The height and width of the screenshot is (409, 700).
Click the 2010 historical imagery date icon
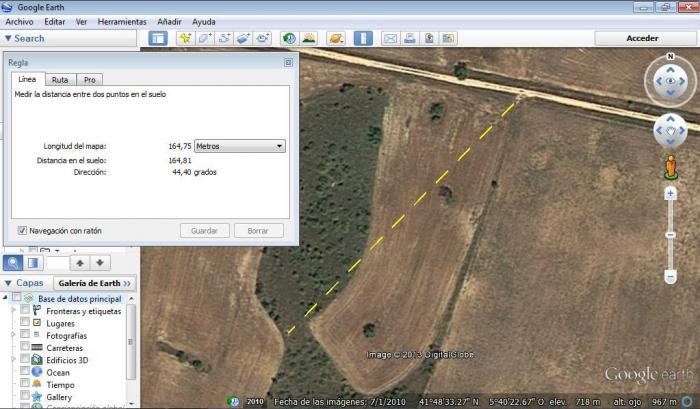233,401
